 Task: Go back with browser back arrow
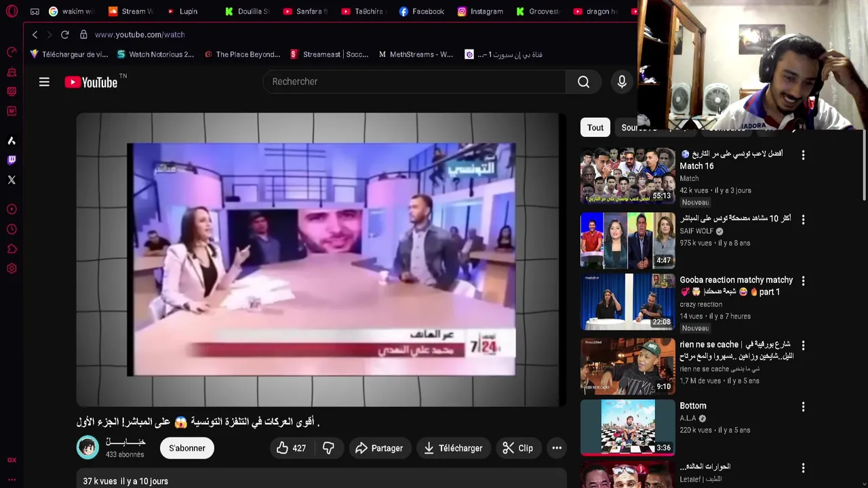35,35
